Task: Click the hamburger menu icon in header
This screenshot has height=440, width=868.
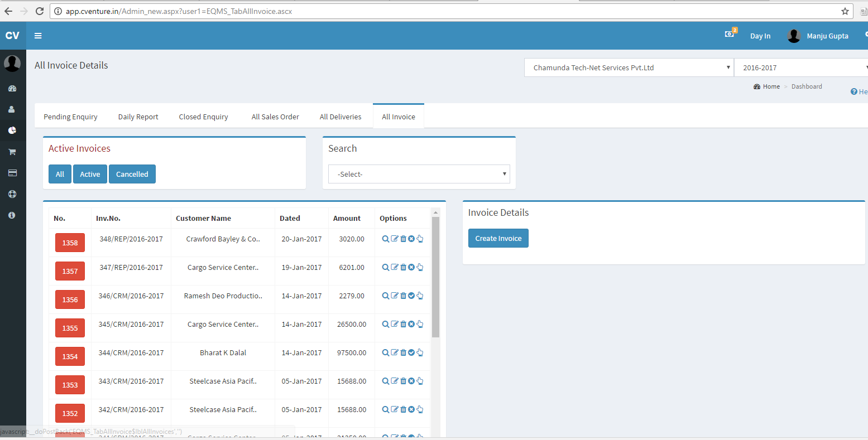Action: (38, 36)
